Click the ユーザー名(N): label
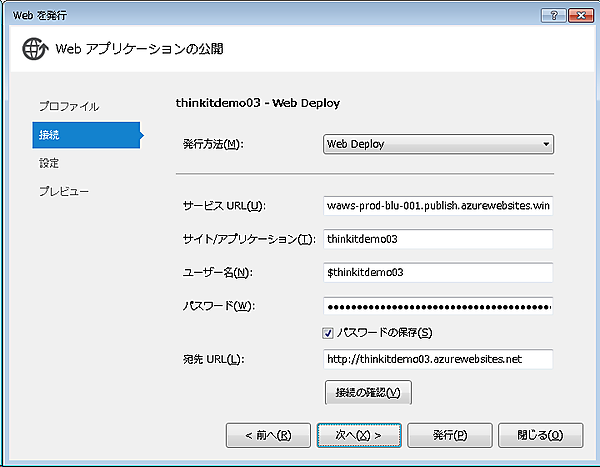The height and width of the screenshot is (467, 600). tap(217, 273)
